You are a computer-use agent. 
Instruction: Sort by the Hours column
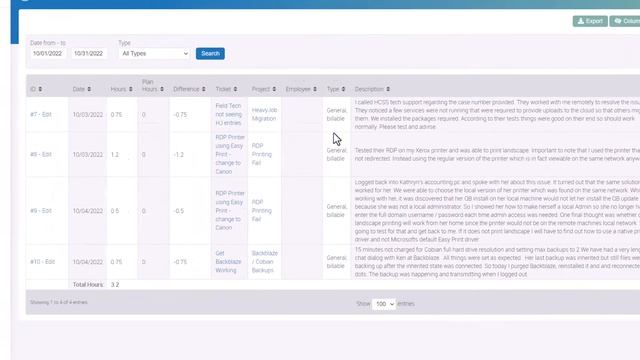pos(121,89)
